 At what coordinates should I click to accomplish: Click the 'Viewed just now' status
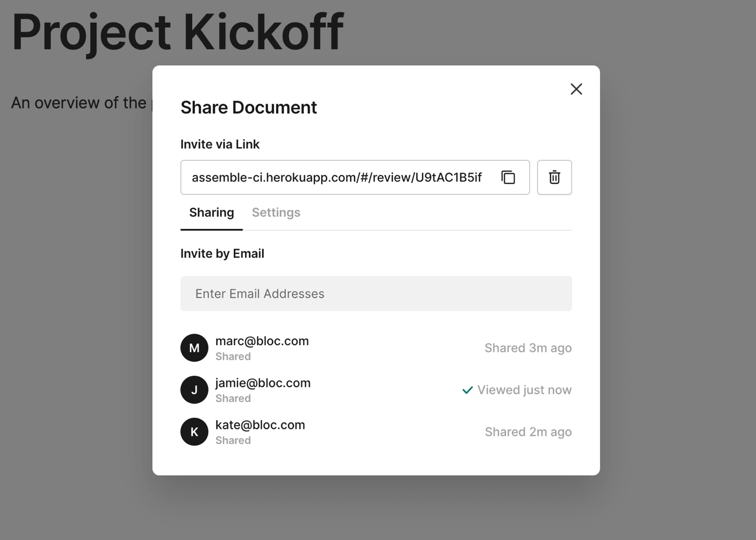(524, 390)
